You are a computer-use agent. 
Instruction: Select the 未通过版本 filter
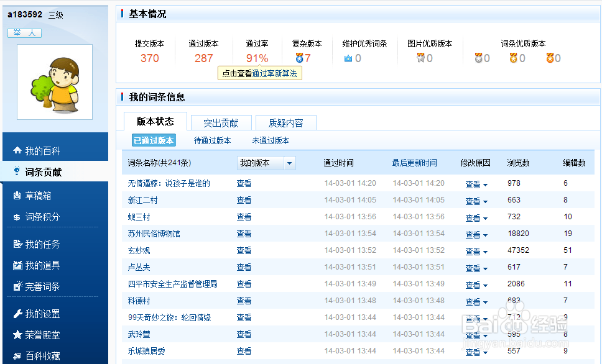[271, 140]
